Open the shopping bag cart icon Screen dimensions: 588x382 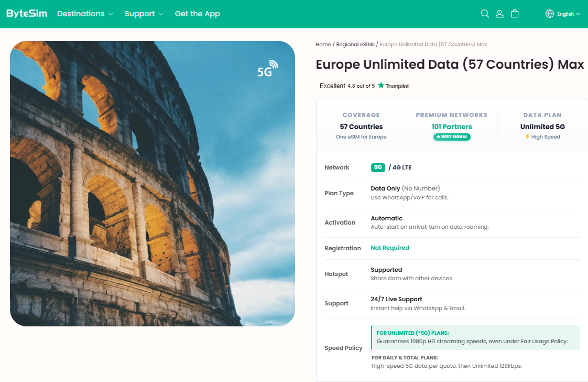(x=515, y=14)
